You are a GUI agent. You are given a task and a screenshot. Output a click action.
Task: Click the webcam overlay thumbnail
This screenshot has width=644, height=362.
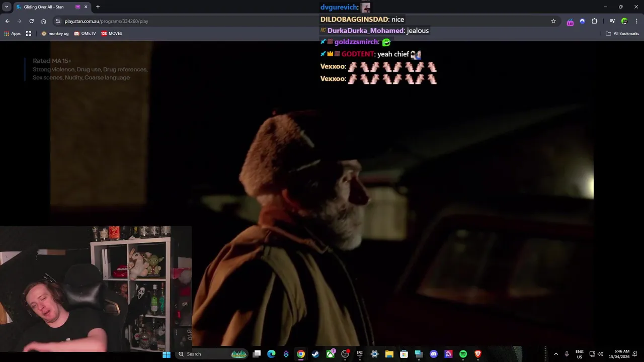pos(96,289)
